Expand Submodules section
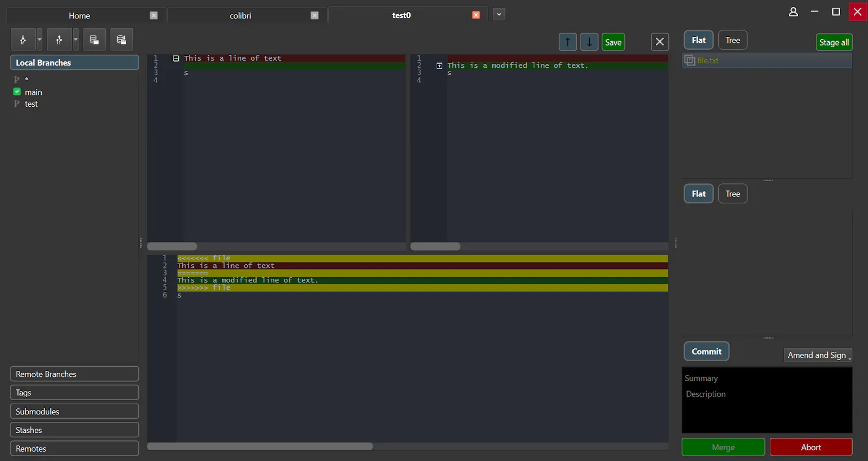868x461 pixels. pyautogui.click(x=74, y=411)
